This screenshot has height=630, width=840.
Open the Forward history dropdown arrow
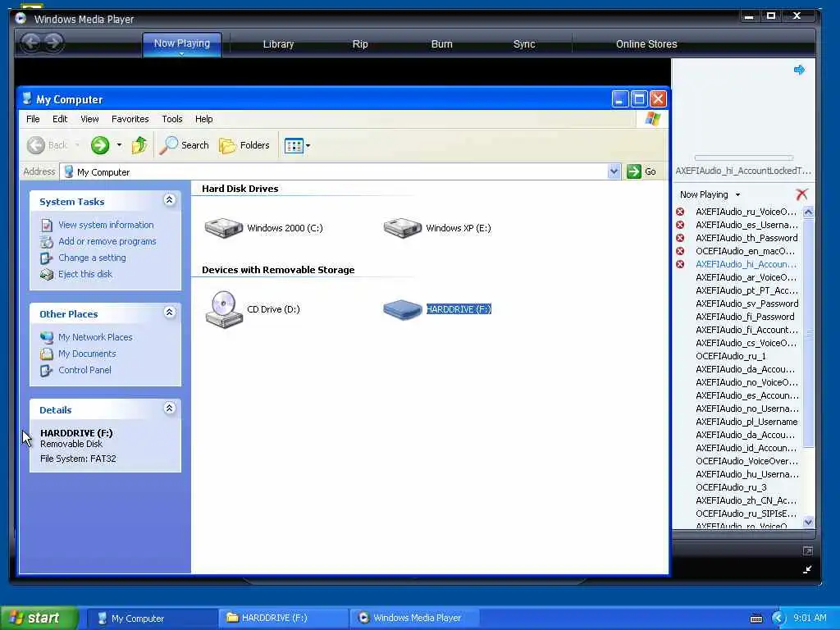119,145
